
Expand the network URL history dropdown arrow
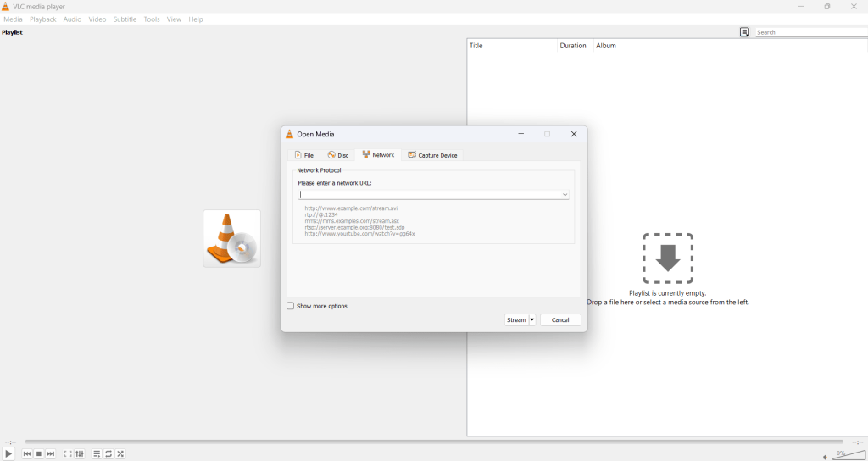click(565, 195)
